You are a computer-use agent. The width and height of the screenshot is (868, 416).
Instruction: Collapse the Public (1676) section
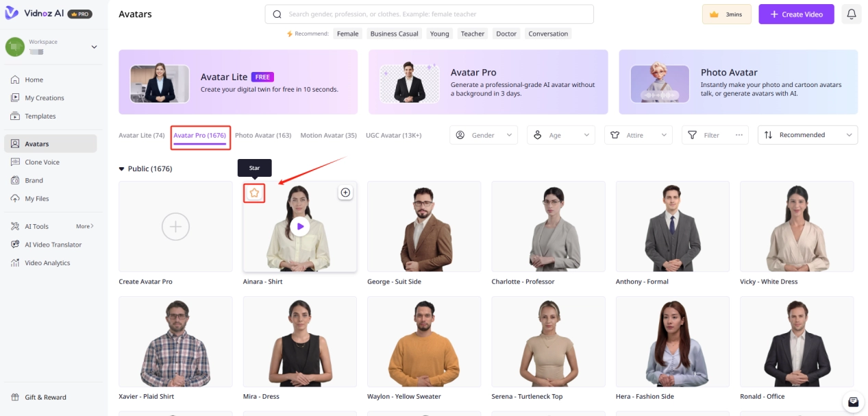[x=122, y=169]
